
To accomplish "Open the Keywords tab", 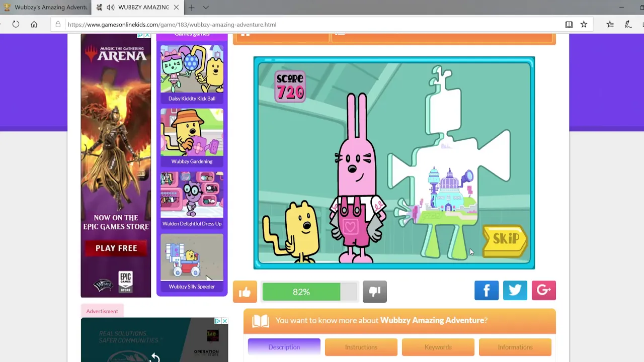I will coord(438,347).
